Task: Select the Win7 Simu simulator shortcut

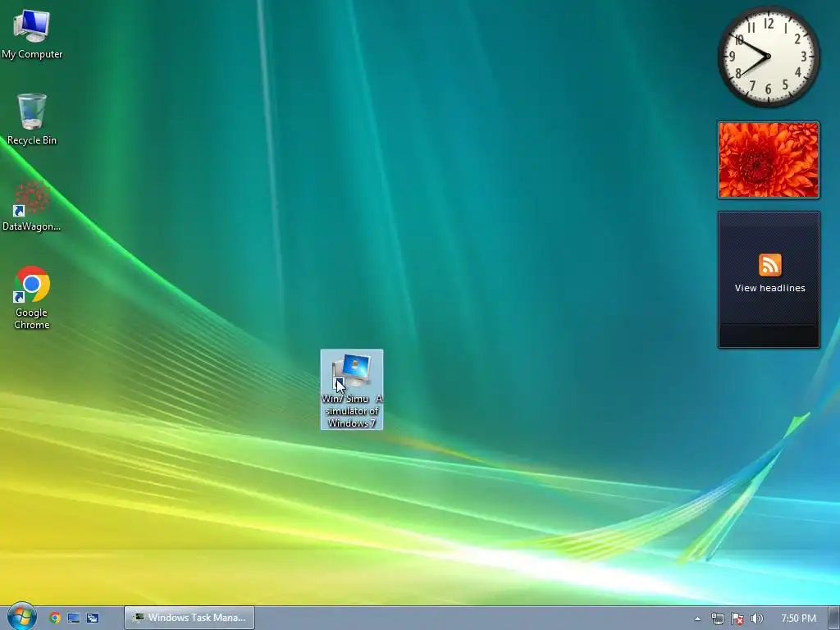Action: [352, 390]
